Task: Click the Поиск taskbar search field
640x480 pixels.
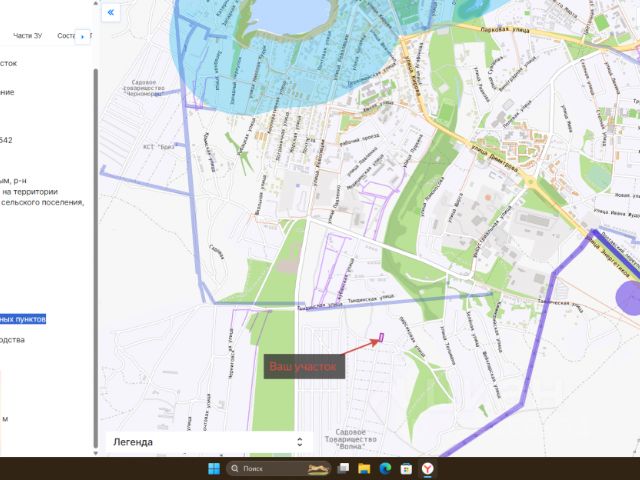Action: point(279,469)
